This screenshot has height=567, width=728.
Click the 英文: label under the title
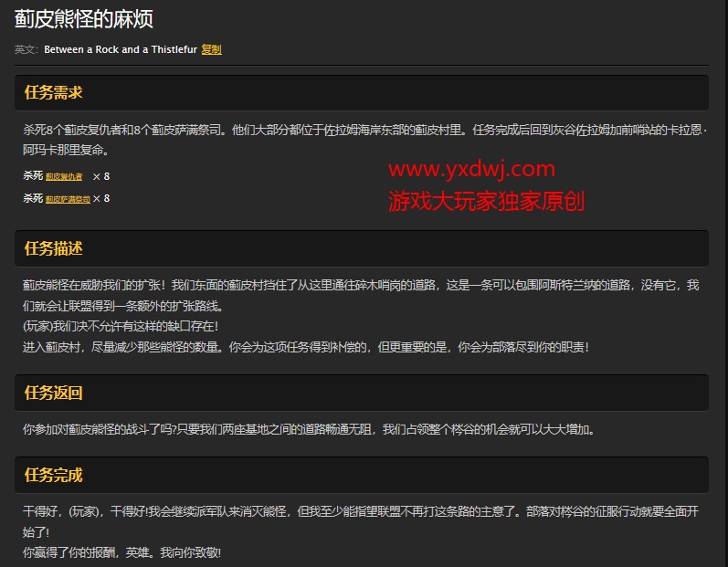pos(26,49)
